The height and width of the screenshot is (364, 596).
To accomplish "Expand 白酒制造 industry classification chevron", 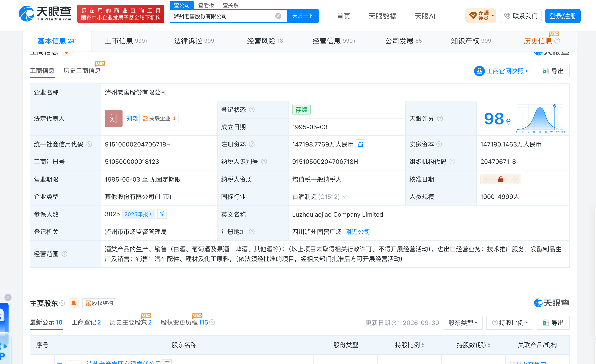I will click(x=345, y=197).
